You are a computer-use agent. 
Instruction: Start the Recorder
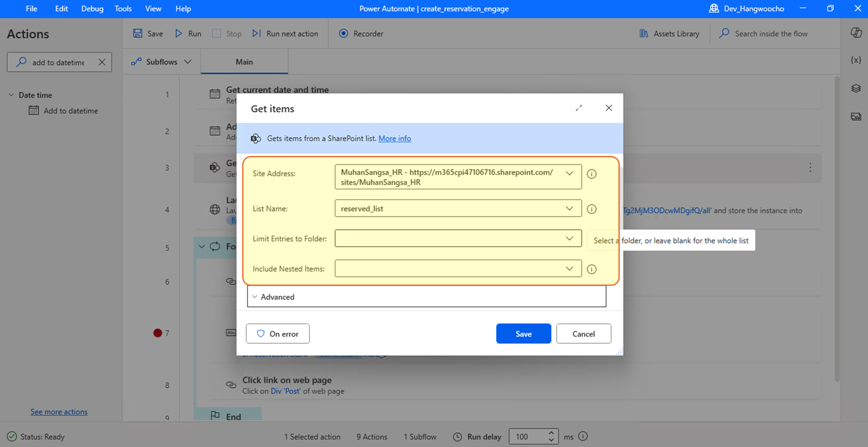361,33
